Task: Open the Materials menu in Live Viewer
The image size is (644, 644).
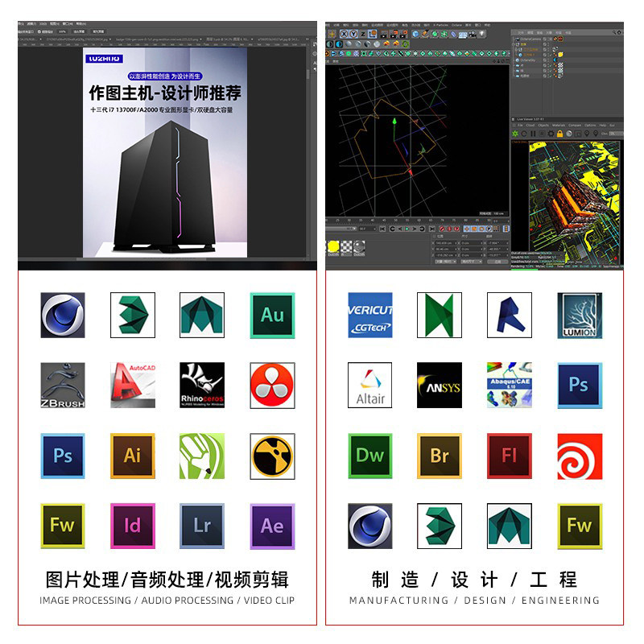Action: tap(559, 126)
